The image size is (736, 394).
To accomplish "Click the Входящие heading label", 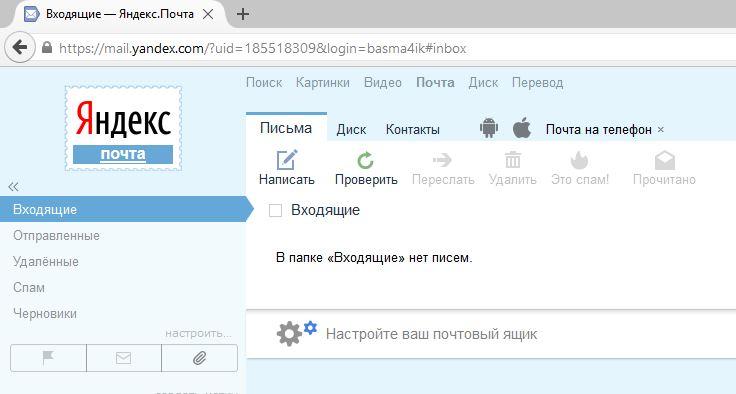I will [325, 210].
